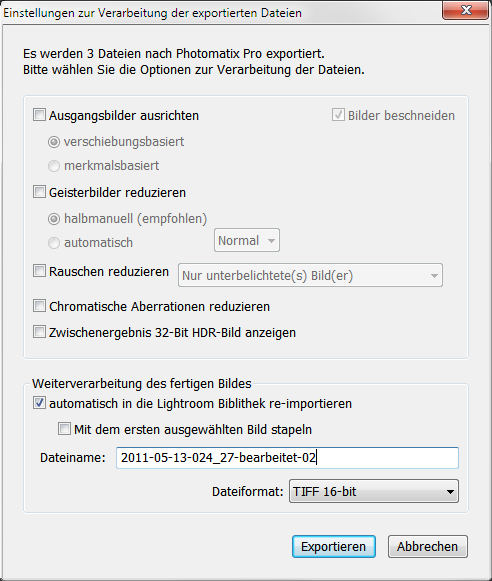
Task: Tick Zwischenergebnis 32-Bit HDR-Bild anzeigen
Action: [x=40, y=332]
